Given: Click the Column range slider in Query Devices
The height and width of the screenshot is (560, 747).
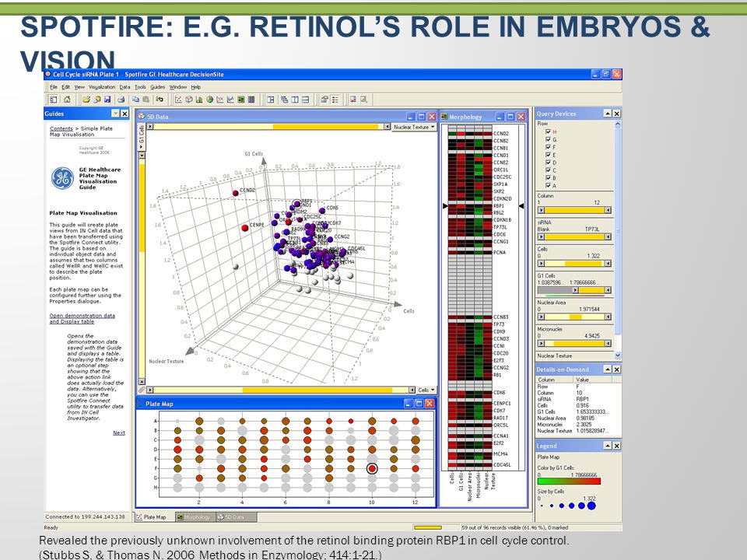Looking at the screenshot, I should point(574,210).
